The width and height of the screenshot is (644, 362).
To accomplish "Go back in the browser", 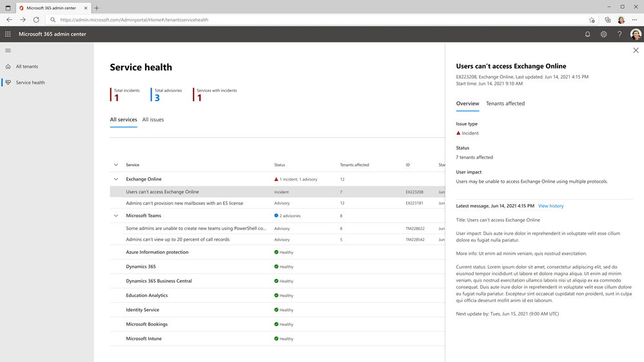I will [9, 20].
